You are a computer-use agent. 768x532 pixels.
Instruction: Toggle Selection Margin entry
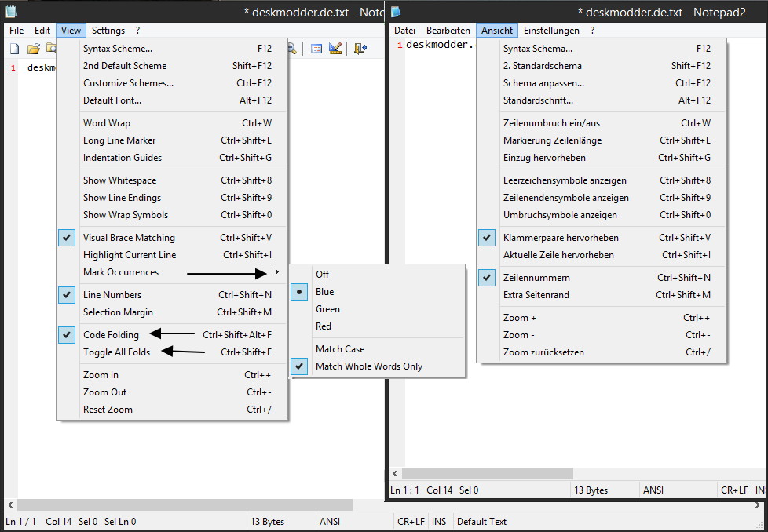coord(172,312)
